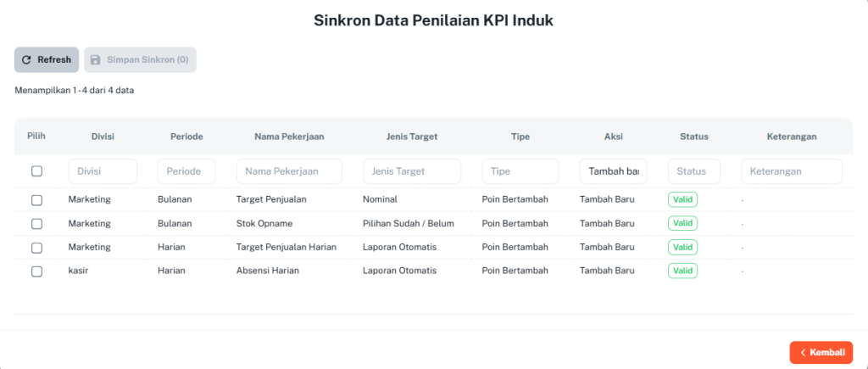868x369 pixels.
Task: Click the Refresh circular arrow icon
Action: click(x=26, y=60)
